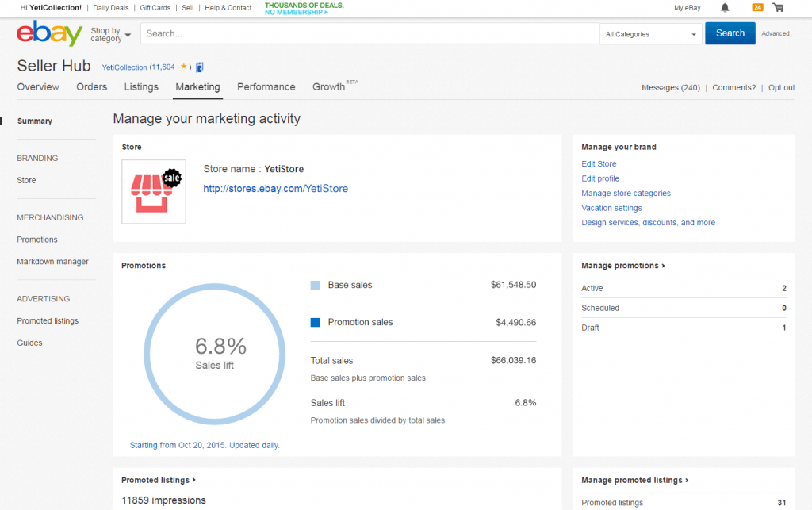View the shopping cart
The height and width of the screenshot is (510, 812).
click(779, 7)
